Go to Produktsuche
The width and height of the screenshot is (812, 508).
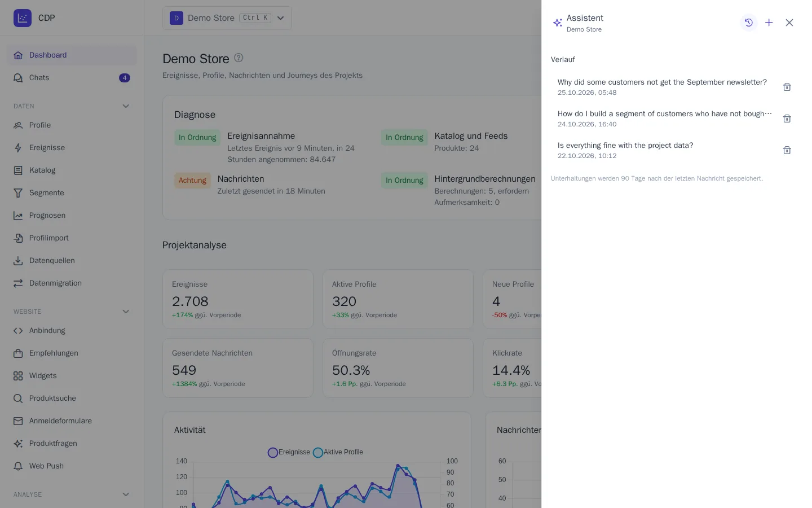click(72, 398)
